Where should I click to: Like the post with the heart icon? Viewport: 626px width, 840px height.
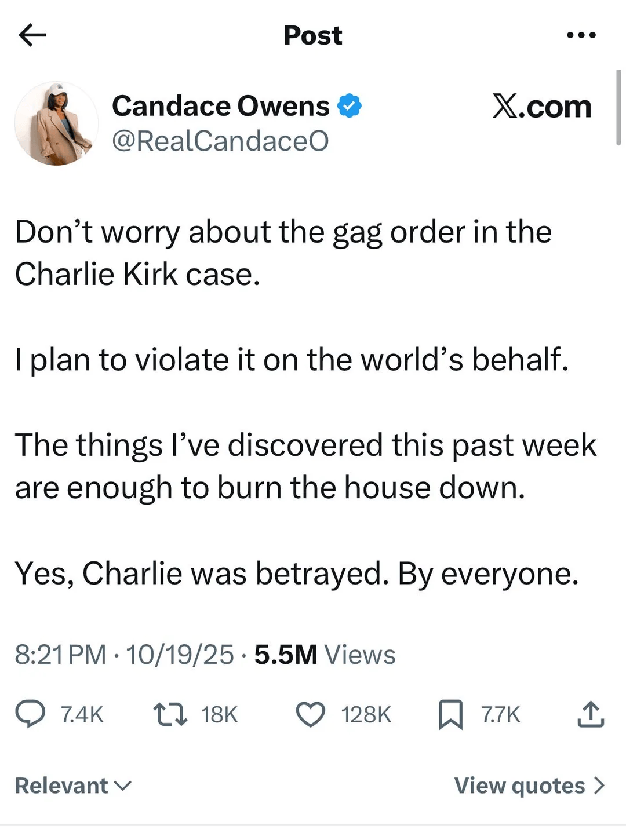coord(311,714)
